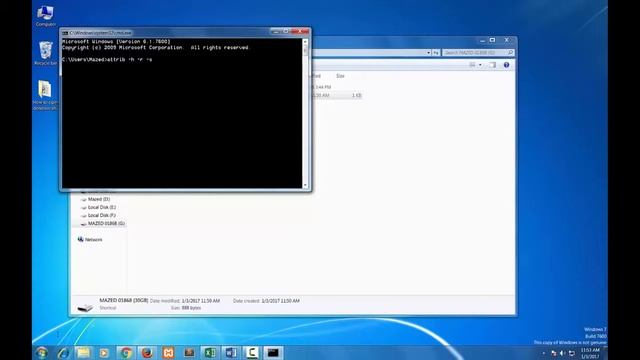Open the dark-thumbnail taskbar app beside XAMPP
The height and width of the screenshot is (360, 640).
[189, 353]
